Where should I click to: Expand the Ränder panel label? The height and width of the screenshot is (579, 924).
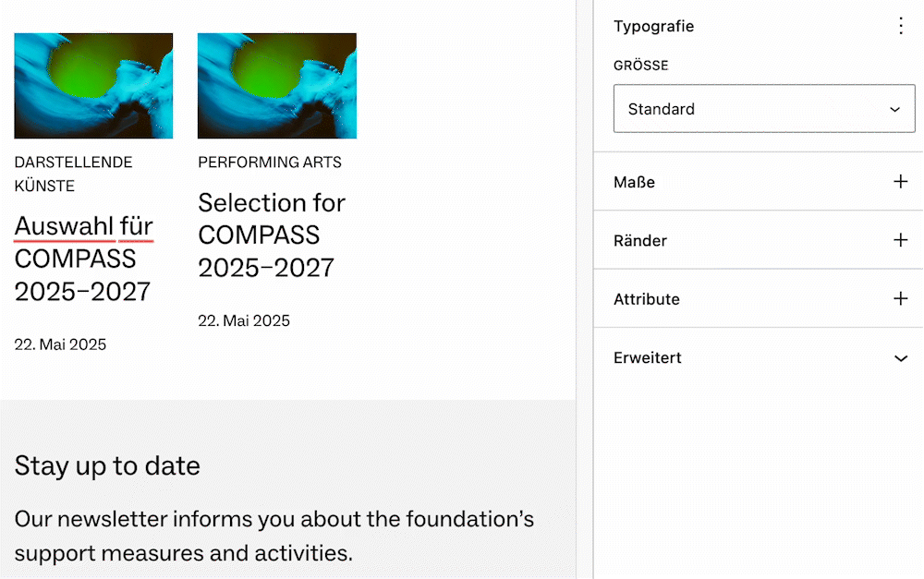click(639, 240)
